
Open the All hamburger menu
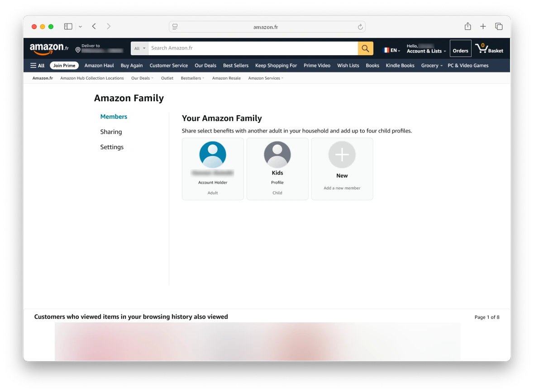tap(38, 65)
